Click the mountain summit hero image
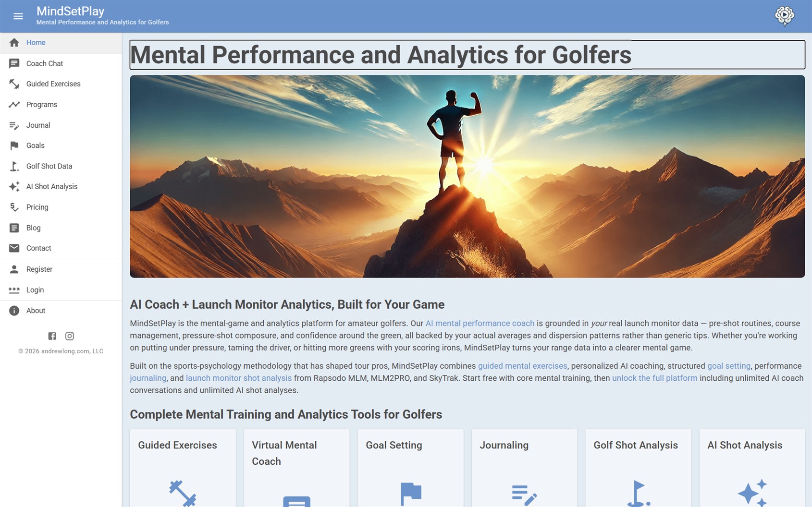This screenshot has width=812, height=507. pyautogui.click(x=467, y=176)
